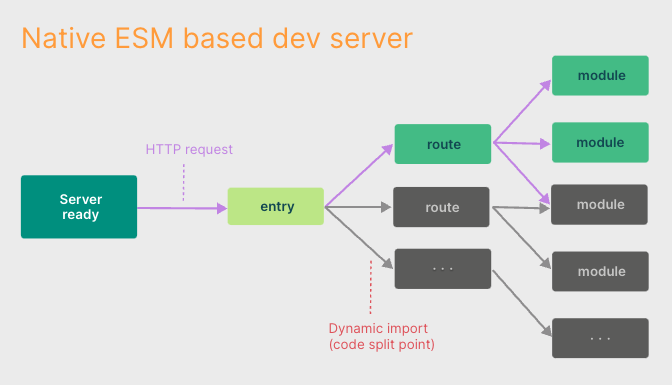Click purple arrowhead pointing into second green module

coord(545,144)
